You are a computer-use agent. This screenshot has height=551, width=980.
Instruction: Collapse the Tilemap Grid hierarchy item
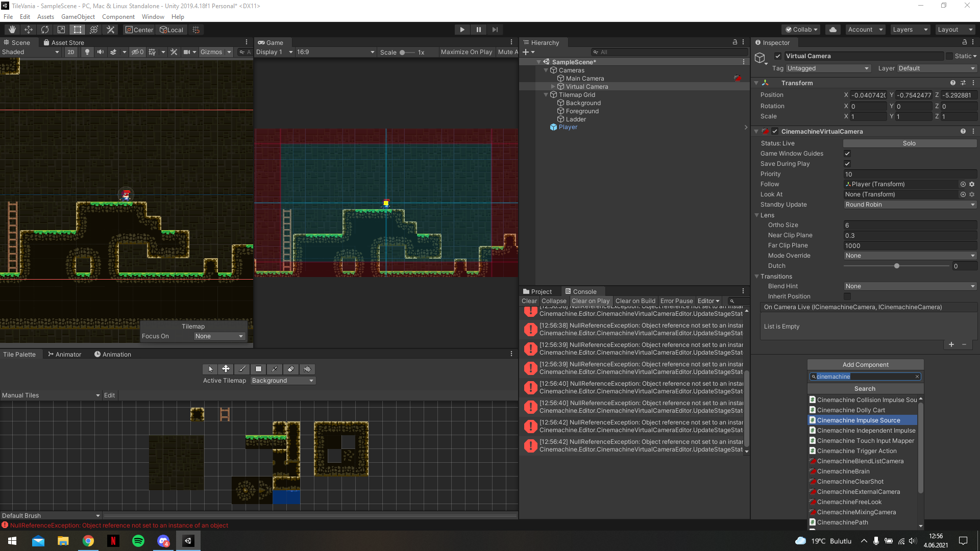tap(546, 95)
